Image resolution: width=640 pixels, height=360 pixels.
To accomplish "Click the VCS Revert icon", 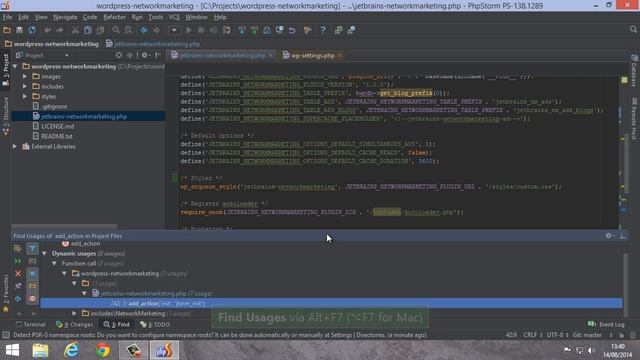I will 292,30.
